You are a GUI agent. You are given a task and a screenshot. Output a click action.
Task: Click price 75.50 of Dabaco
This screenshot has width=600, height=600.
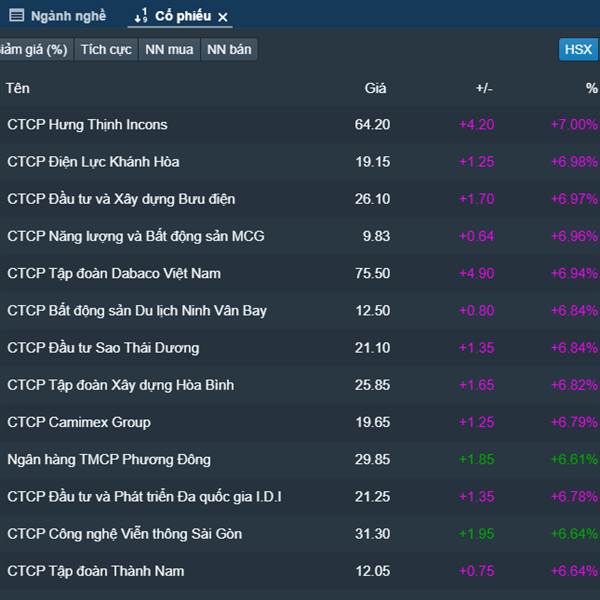(x=372, y=273)
